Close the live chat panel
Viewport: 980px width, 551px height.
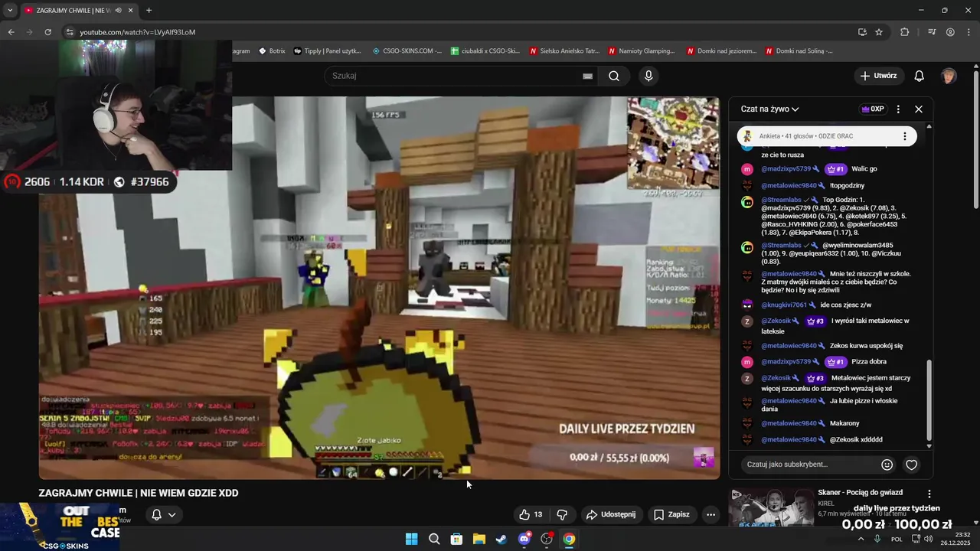point(919,109)
